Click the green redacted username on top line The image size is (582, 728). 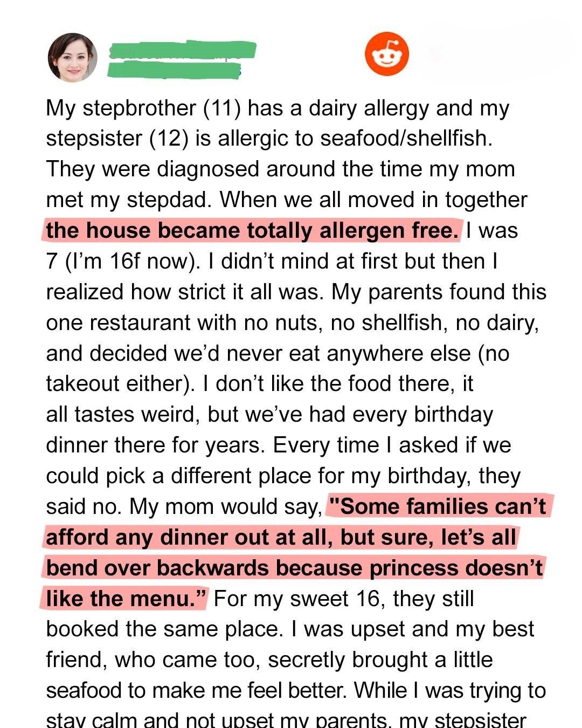182,50
